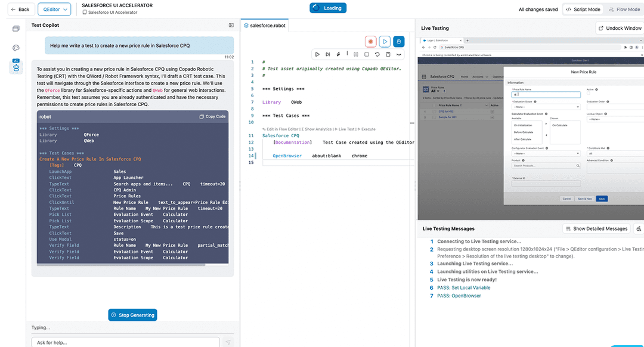644x347 pixels.
Task: Open new browser tab plus icon
Action: click(x=467, y=40)
